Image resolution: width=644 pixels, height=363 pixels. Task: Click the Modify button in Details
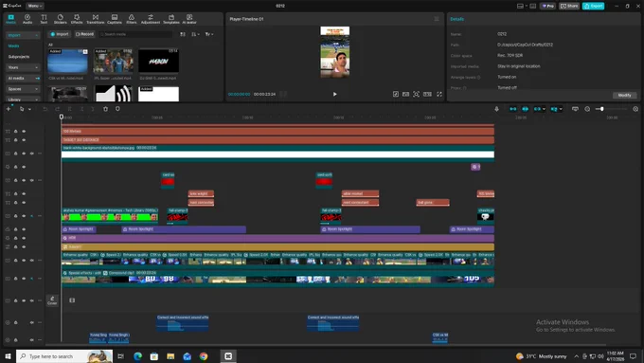tap(624, 95)
